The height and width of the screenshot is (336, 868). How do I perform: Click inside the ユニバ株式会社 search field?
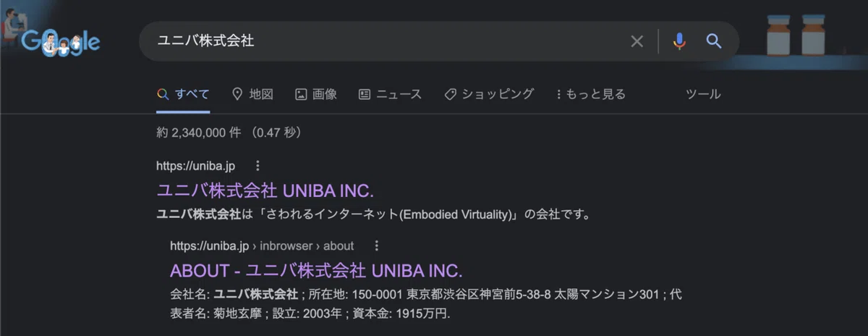pyautogui.click(x=383, y=41)
